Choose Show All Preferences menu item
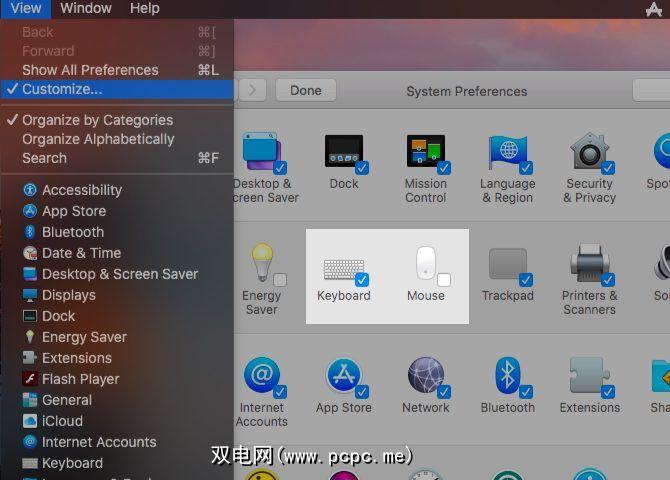This screenshot has width=670, height=480. (x=117, y=70)
